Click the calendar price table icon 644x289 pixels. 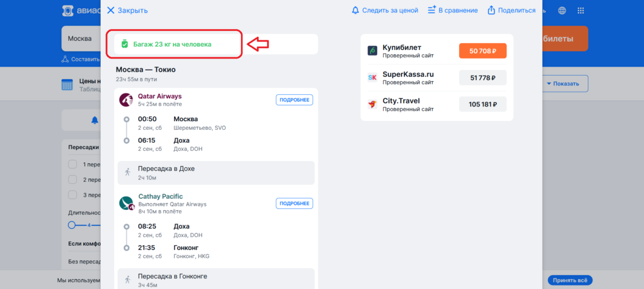(67, 85)
